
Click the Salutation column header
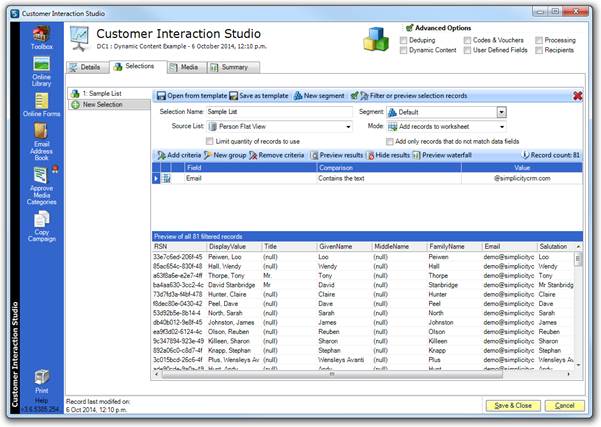point(556,246)
